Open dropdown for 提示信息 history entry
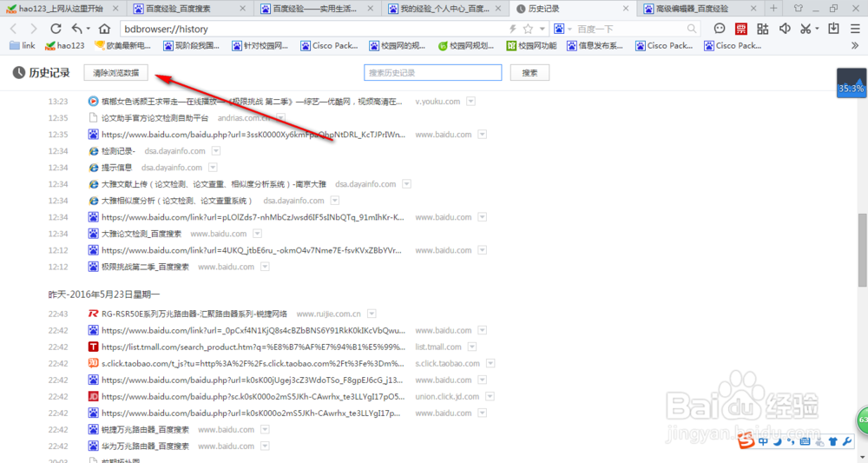The image size is (868, 463). 214,168
